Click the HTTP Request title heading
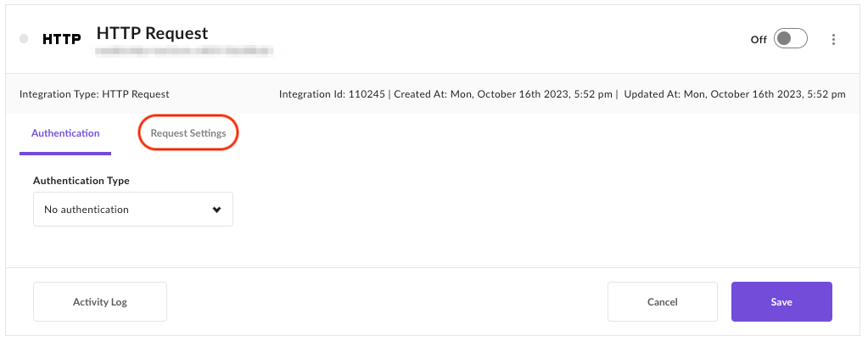 click(x=152, y=33)
